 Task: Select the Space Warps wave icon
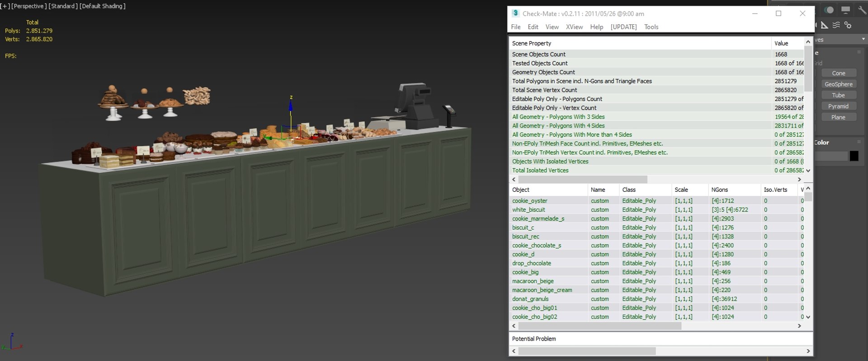click(836, 25)
